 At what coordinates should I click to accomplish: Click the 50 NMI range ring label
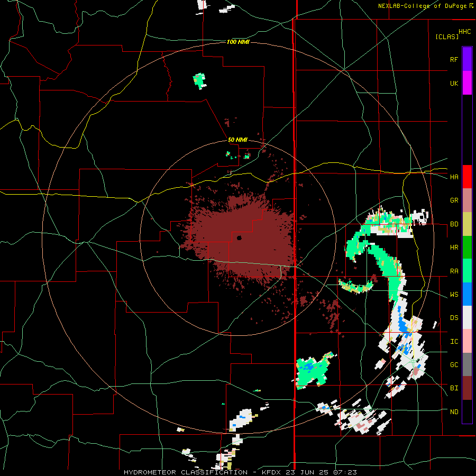point(237,140)
